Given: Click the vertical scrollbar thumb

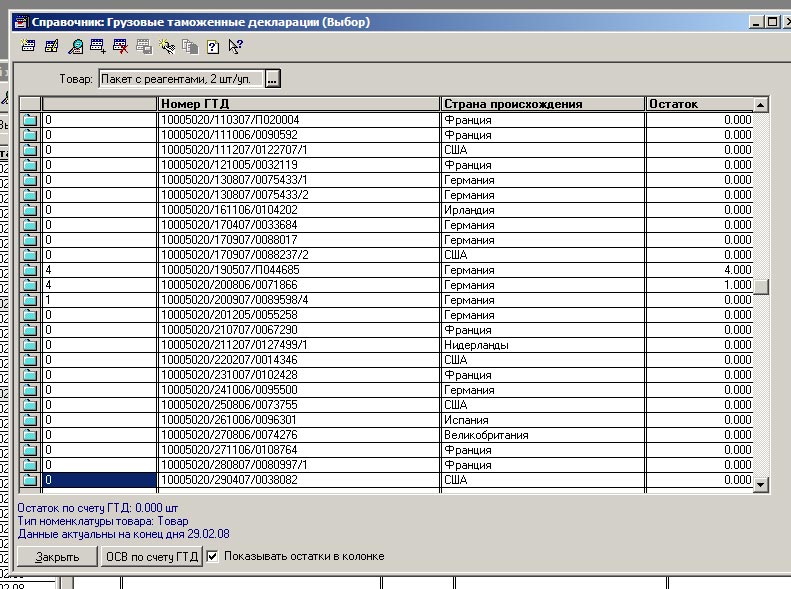Looking at the screenshot, I should click(x=761, y=287).
